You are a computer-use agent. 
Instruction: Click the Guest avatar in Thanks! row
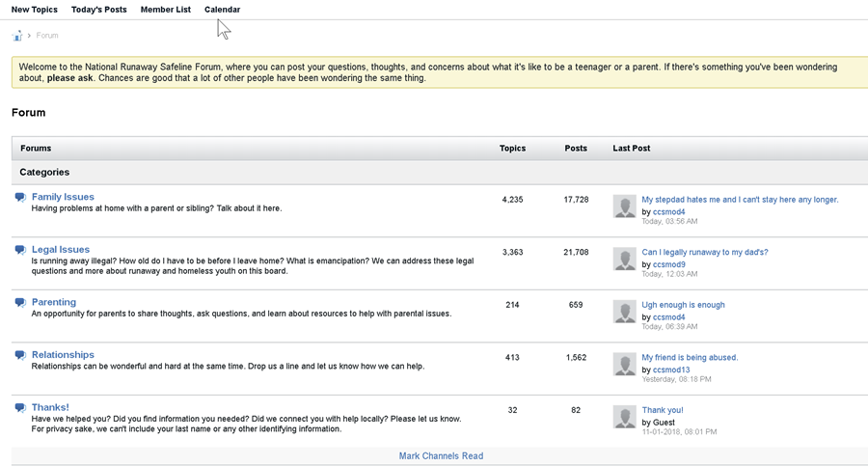point(624,417)
